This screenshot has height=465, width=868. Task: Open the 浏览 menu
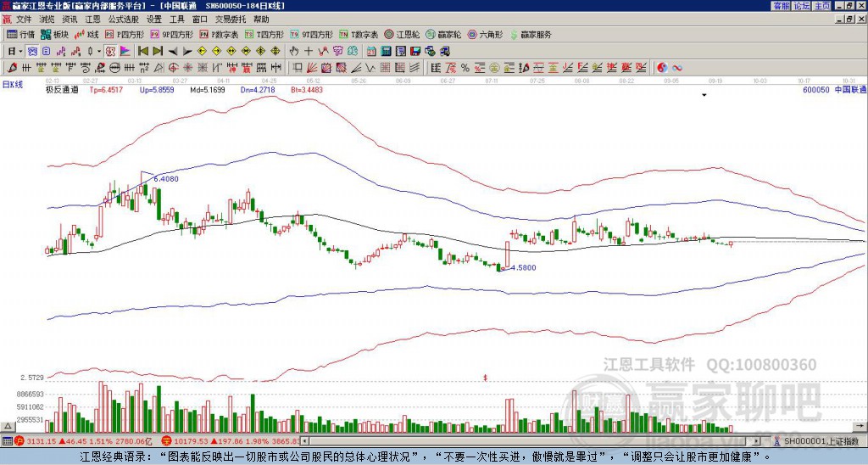(47, 20)
